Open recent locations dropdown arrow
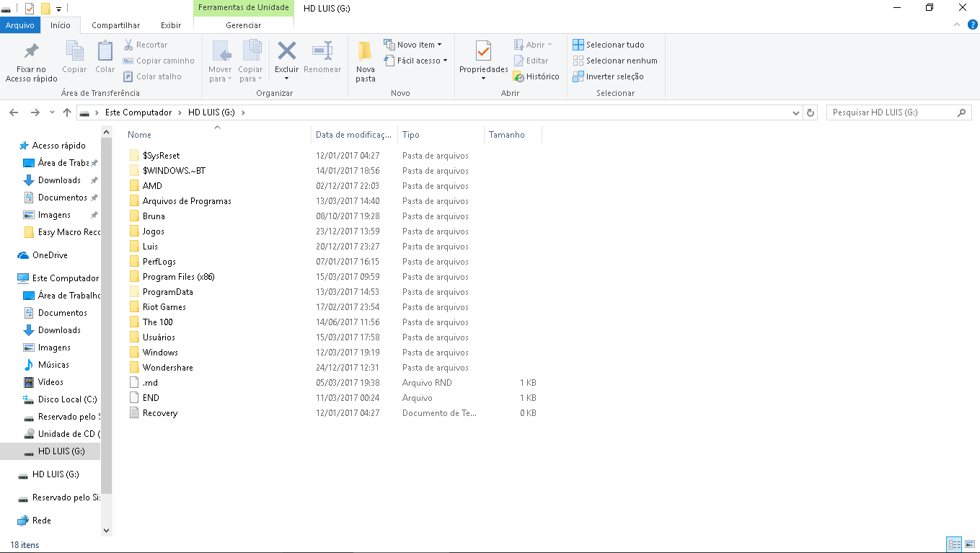This screenshot has height=553, width=980. click(x=52, y=112)
